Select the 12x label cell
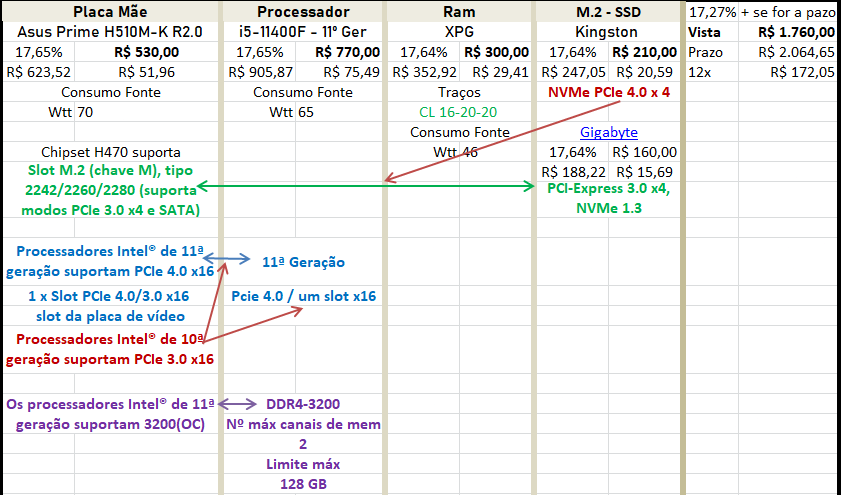 pos(712,72)
